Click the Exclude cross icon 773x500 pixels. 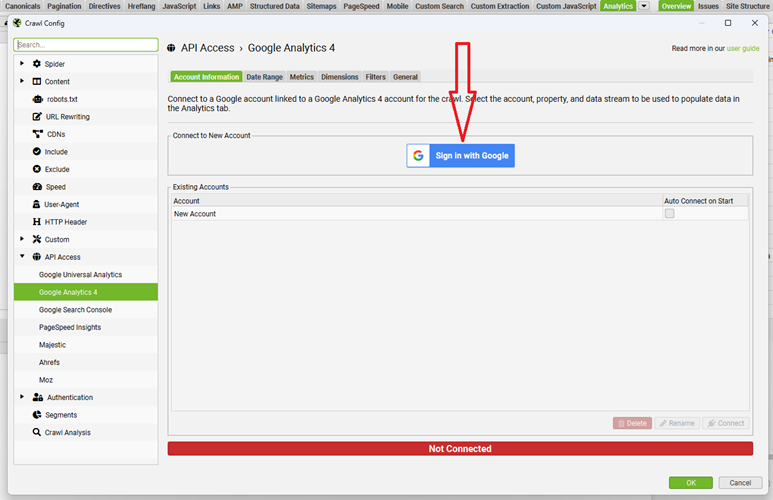[x=36, y=169]
